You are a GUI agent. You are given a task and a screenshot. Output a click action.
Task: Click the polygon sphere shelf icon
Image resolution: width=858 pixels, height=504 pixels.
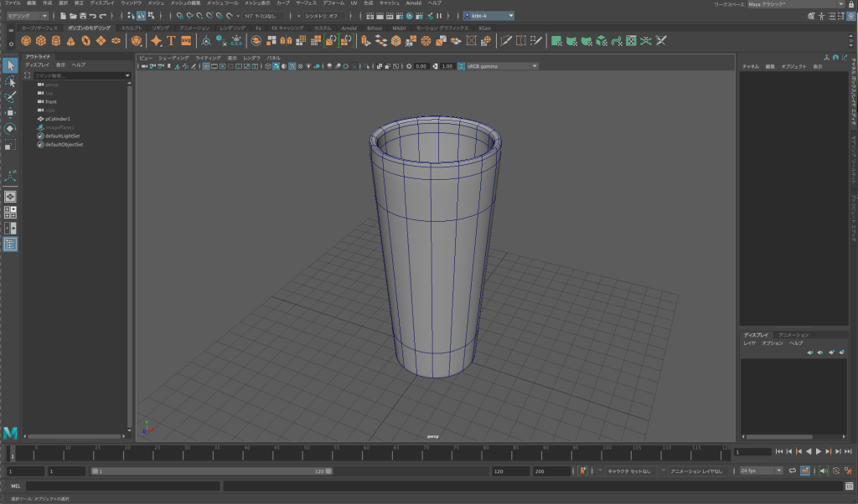point(27,40)
